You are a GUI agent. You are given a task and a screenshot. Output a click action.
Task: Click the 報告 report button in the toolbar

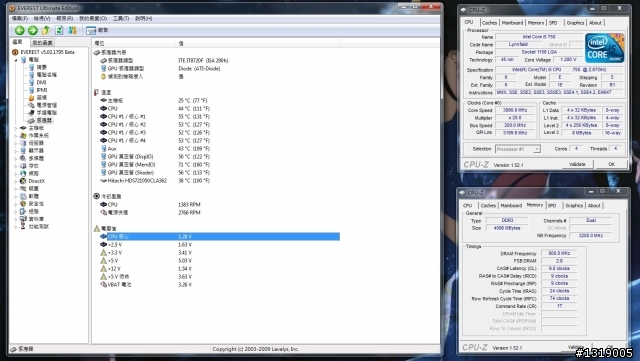97,30
